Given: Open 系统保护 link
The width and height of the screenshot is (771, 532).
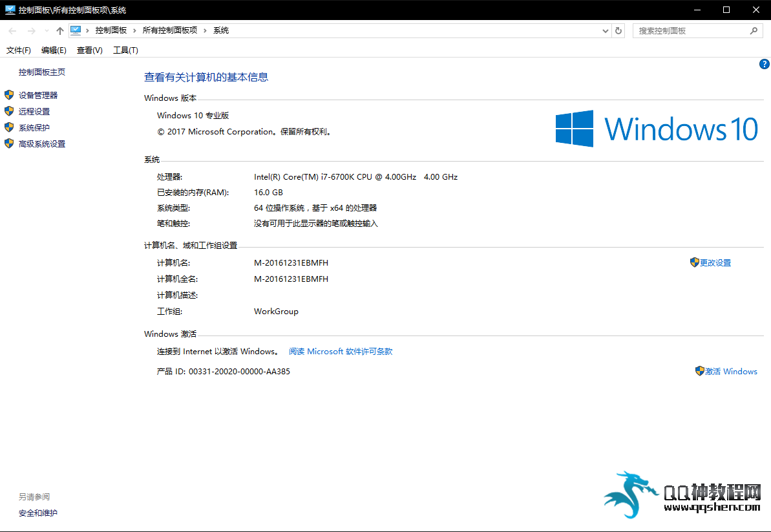Looking at the screenshot, I should (34, 128).
